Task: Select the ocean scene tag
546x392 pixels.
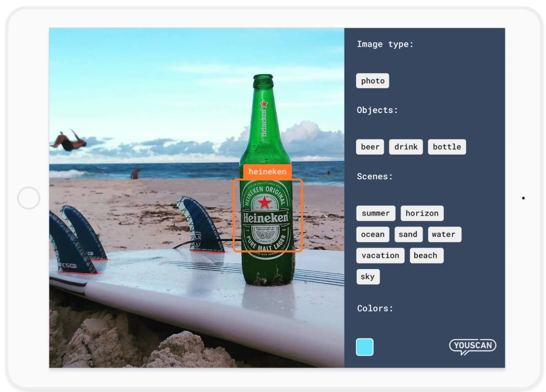Action: (373, 234)
